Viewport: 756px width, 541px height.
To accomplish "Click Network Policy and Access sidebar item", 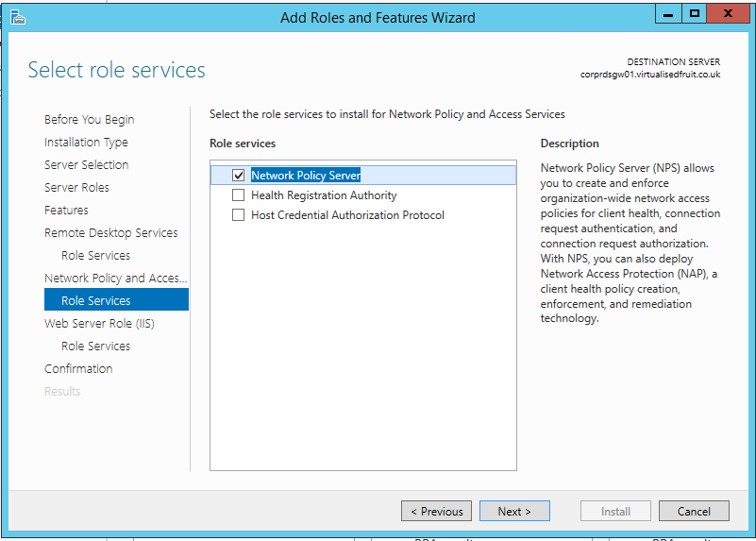I will point(115,279).
